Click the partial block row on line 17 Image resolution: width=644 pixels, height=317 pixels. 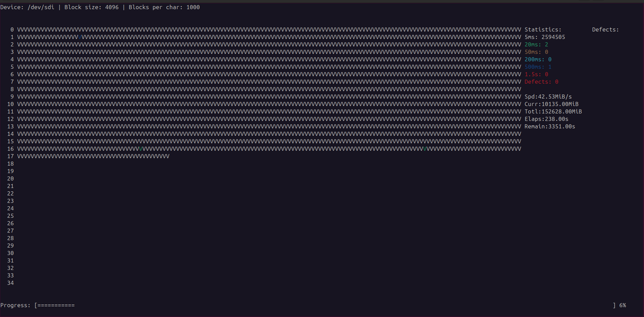click(93, 156)
